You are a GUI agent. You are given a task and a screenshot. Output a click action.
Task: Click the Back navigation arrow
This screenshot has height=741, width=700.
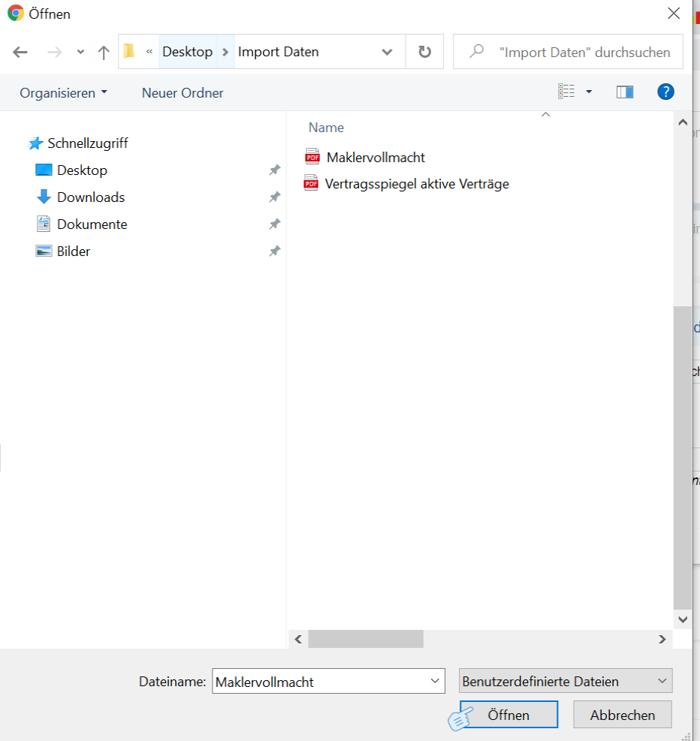point(20,52)
